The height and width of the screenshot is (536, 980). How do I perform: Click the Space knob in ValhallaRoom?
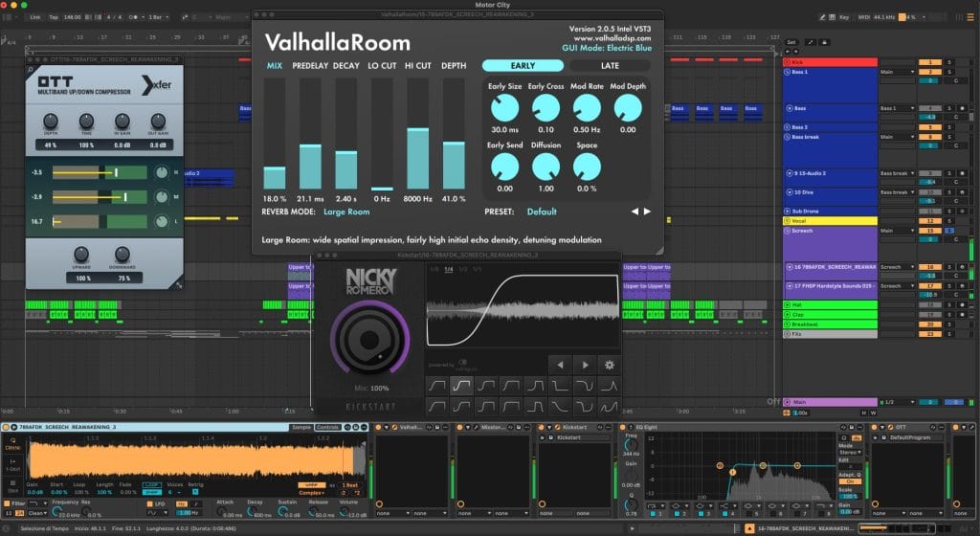pyautogui.click(x=587, y=167)
